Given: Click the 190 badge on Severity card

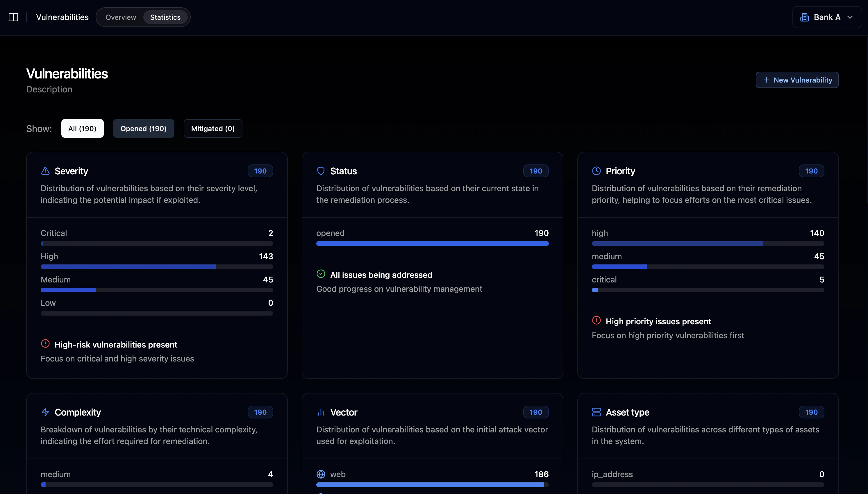Looking at the screenshot, I should coord(260,171).
